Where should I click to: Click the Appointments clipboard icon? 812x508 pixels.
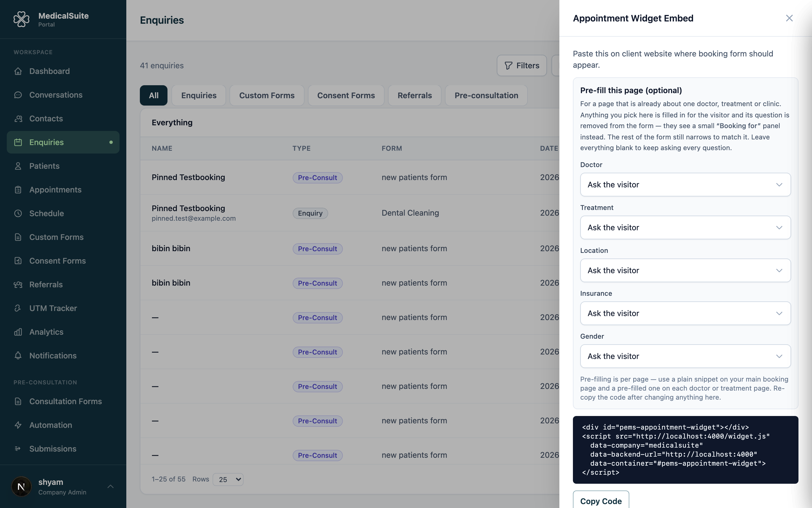tap(18, 190)
